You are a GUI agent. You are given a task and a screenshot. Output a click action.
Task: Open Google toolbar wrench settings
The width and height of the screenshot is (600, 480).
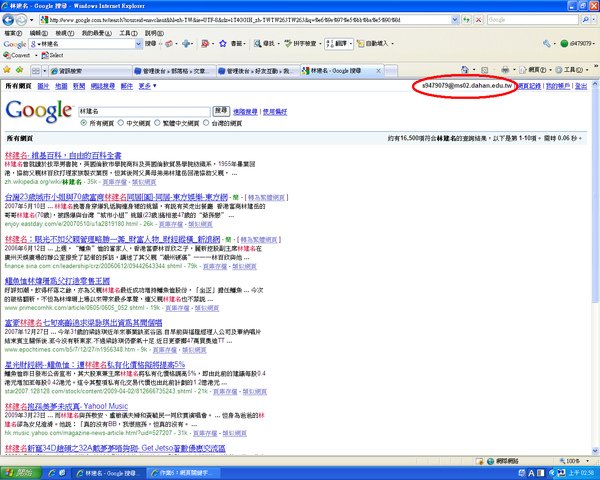pyautogui.click(x=546, y=44)
